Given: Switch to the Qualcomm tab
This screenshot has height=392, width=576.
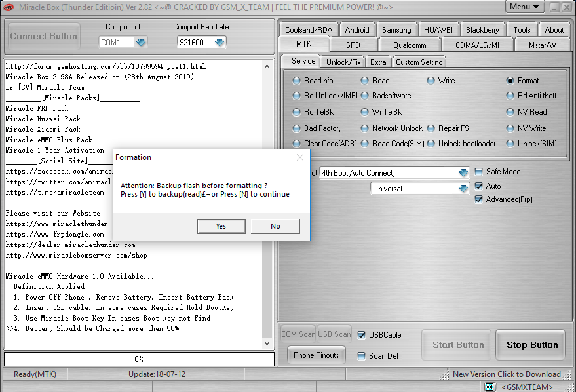Looking at the screenshot, I should pos(410,45).
